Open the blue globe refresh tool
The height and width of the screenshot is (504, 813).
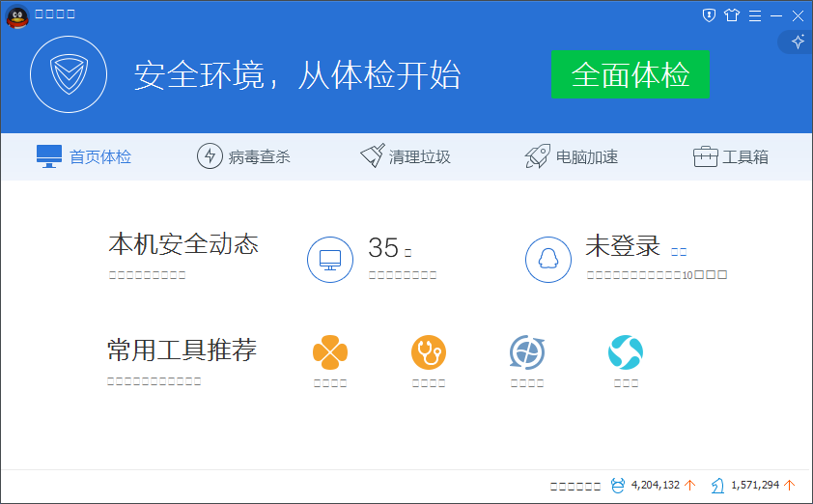(527, 352)
